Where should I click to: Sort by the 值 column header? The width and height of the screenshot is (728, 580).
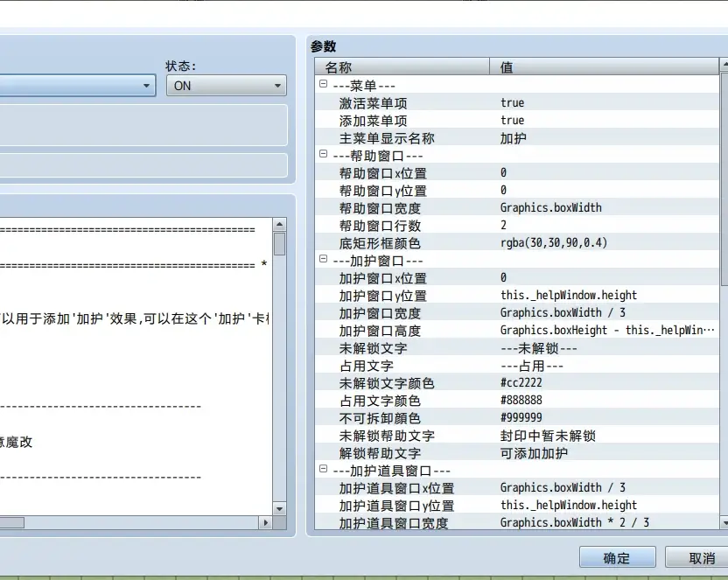pyautogui.click(x=604, y=66)
